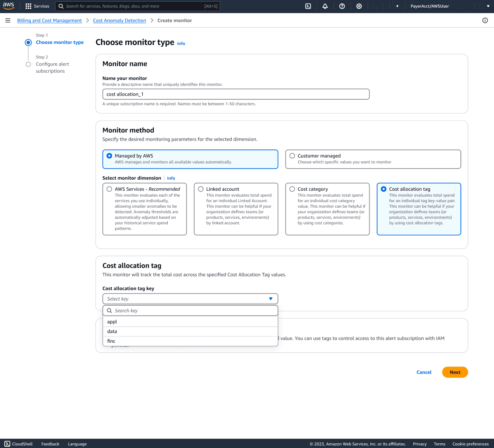Select the Linked account monitor dimension
The image size is (494, 448).
pyautogui.click(x=200, y=189)
